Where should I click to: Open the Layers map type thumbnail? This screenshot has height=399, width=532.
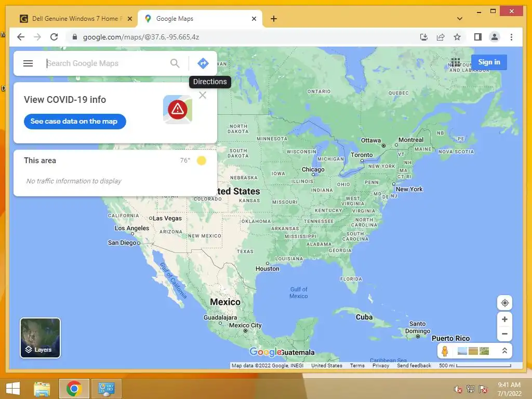41,338
